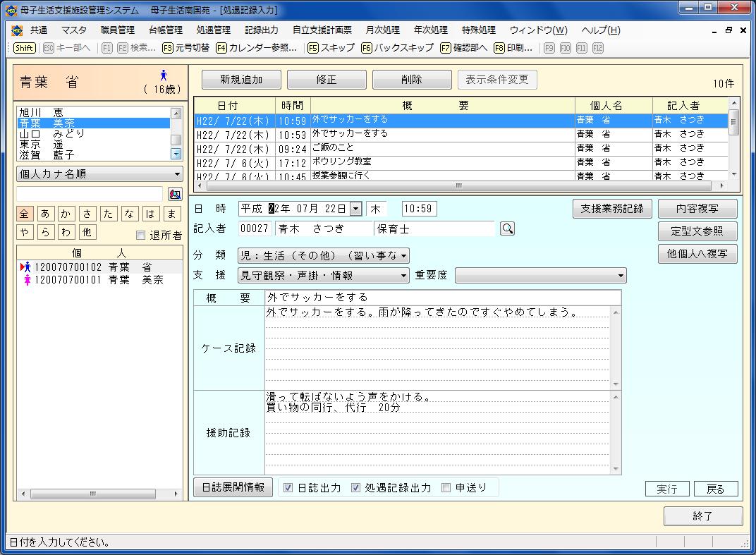Open the 支援 dropdown showing 見守観察・声掛・情報
Viewport: 756px width, 555px height.
coord(324,276)
